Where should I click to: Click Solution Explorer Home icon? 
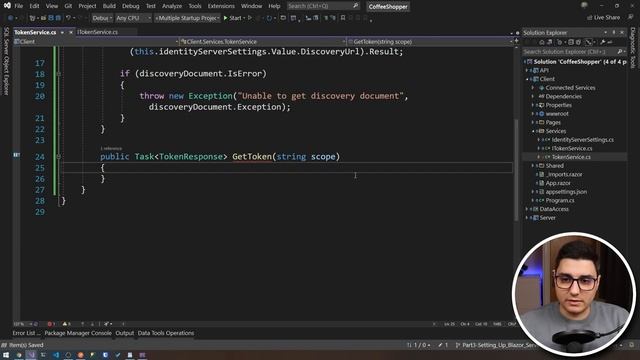click(542, 42)
